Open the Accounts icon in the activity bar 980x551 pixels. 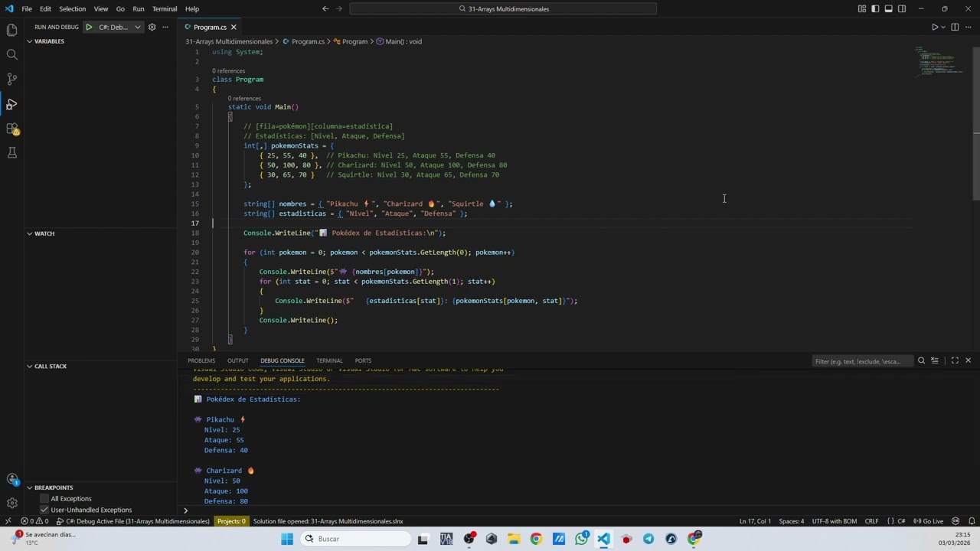click(11, 479)
